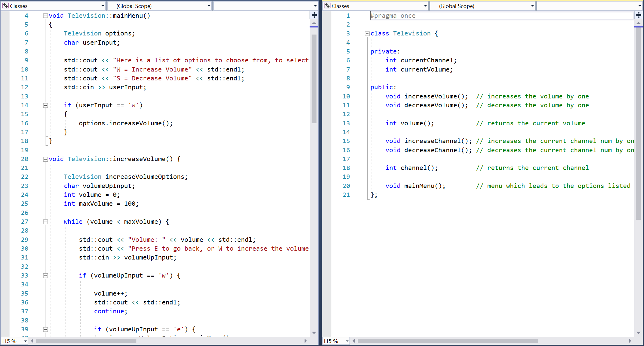Collapse the class Television definition
Viewport: 644px width, 346px height.
367,34
